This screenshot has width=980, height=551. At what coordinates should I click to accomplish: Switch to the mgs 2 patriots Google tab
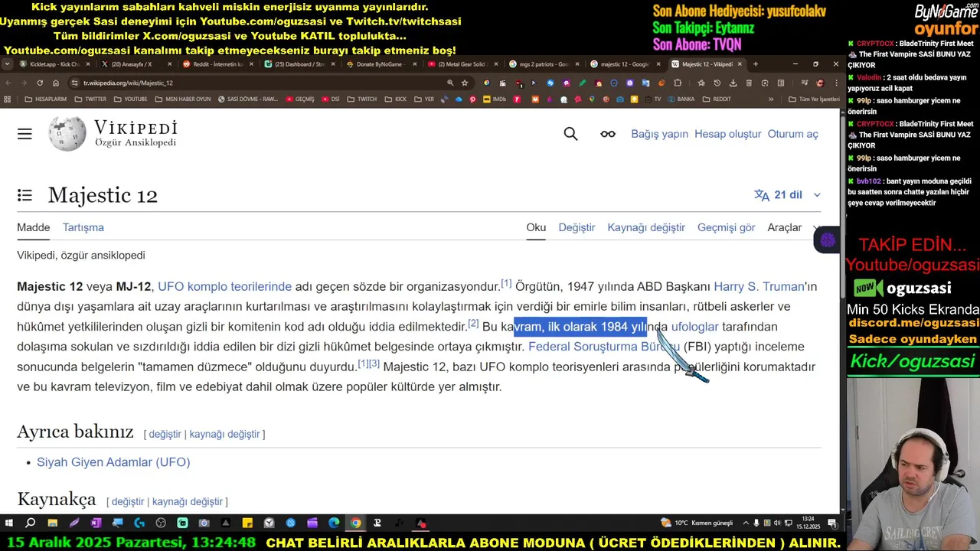(542, 64)
